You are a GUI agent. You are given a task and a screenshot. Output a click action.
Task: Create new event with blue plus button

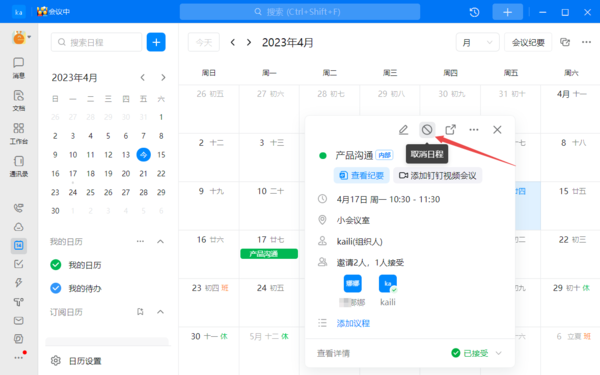tap(156, 42)
